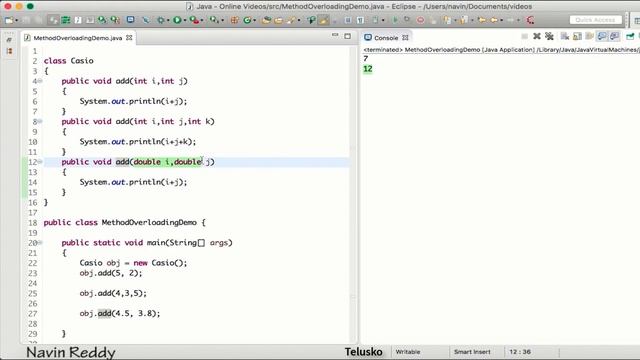640x360 pixels.
Task: Open the Run configurations dropdown arrow
Action: point(185,20)
